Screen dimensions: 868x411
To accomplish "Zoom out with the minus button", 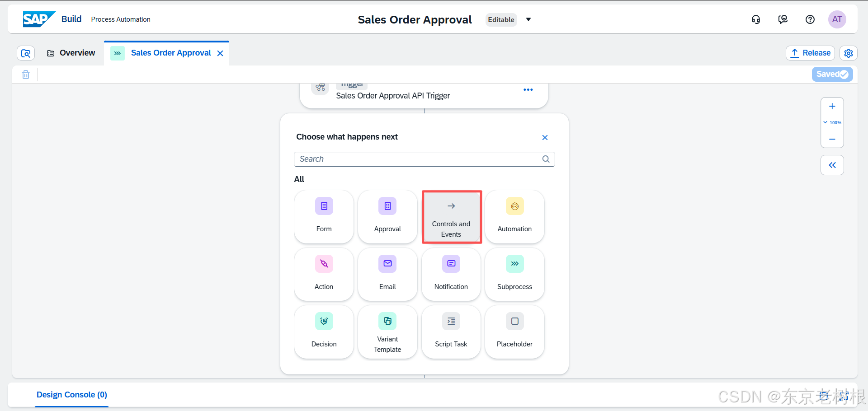I will (x=832, y=139).
